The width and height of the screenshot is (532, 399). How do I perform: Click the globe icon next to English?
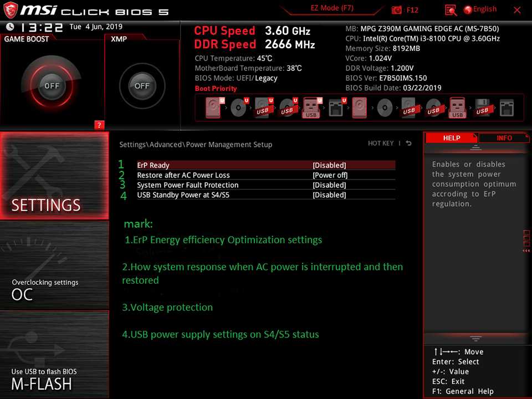(x=468, y=9)
